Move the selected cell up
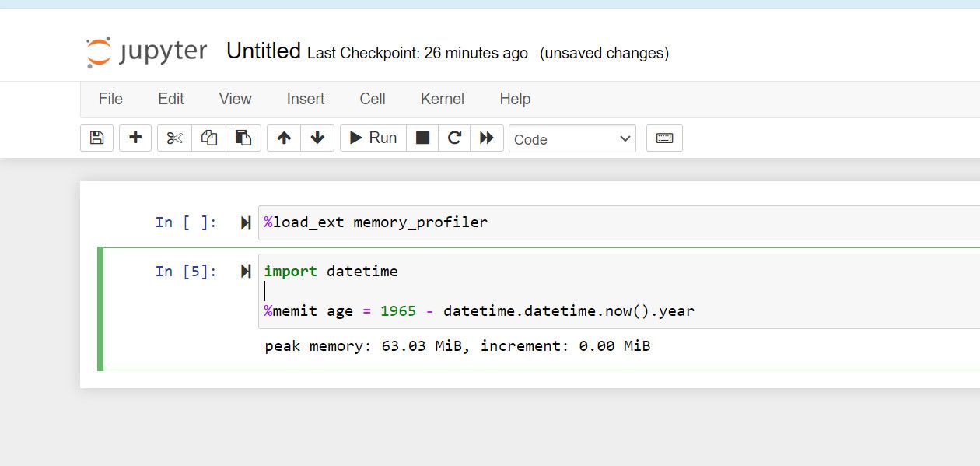 282,138
